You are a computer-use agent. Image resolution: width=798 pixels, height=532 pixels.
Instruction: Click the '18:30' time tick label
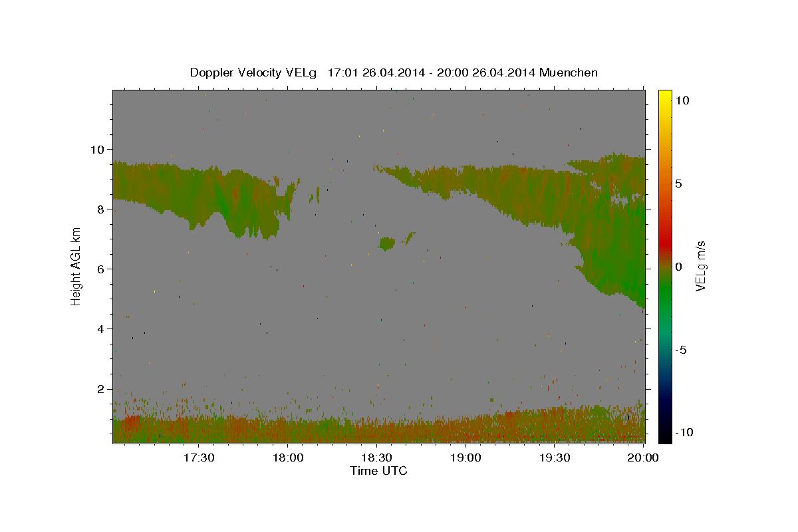(376, 458)
